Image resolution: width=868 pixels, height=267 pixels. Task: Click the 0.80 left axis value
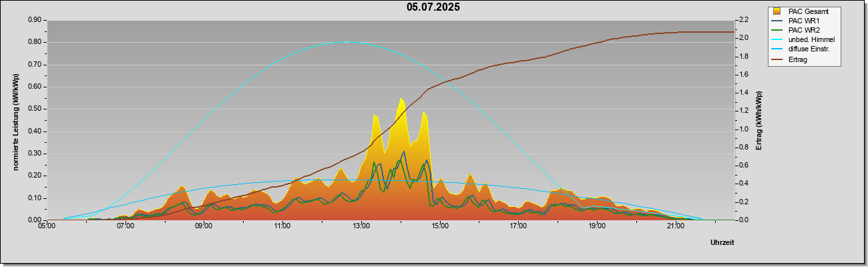point(35,42)
